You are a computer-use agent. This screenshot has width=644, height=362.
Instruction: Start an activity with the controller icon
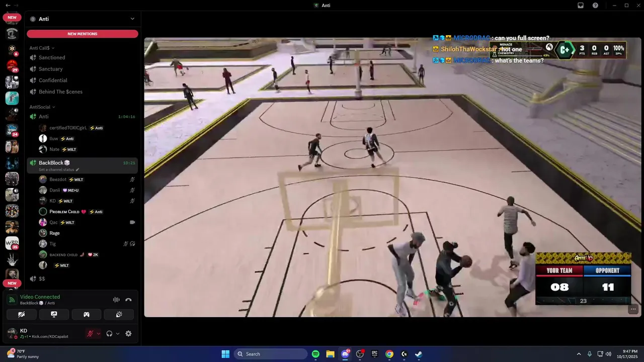(87, 314)
